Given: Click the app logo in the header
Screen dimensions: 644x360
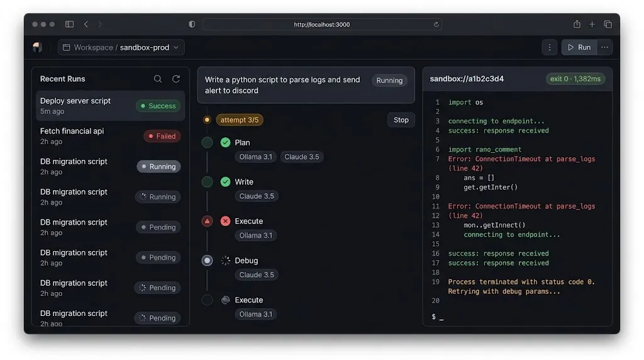Looking at the screenshot, I should point(37,47).
